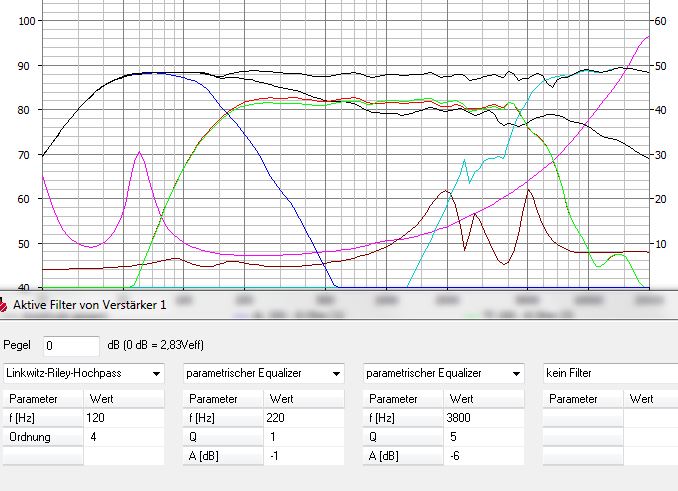Click Parameter header of the Linkwitz-Riley table
The image size is (678, 491).
42,398
